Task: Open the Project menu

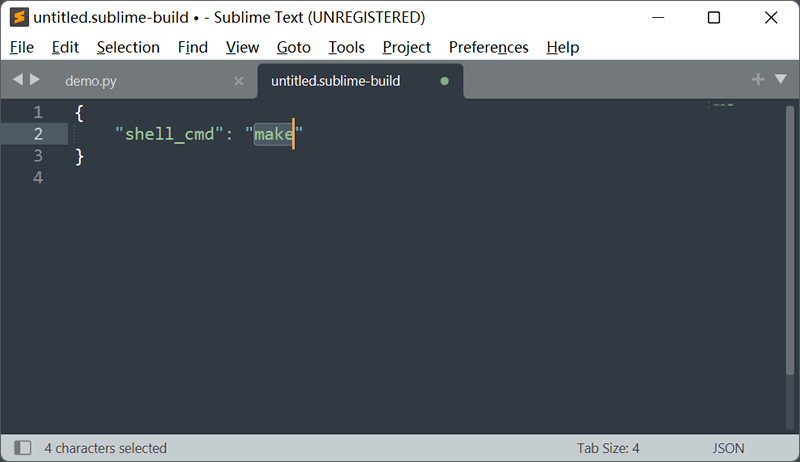Action: click(x=407, y=47)
